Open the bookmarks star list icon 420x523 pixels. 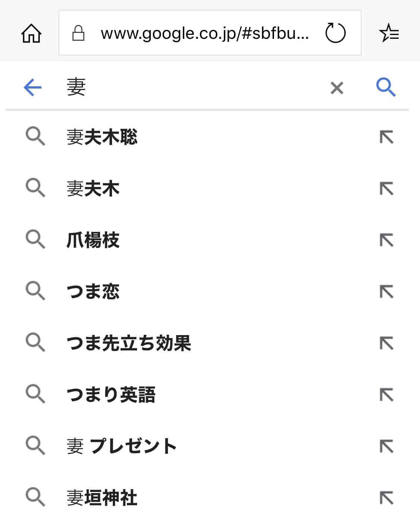[x=389, y=33]
